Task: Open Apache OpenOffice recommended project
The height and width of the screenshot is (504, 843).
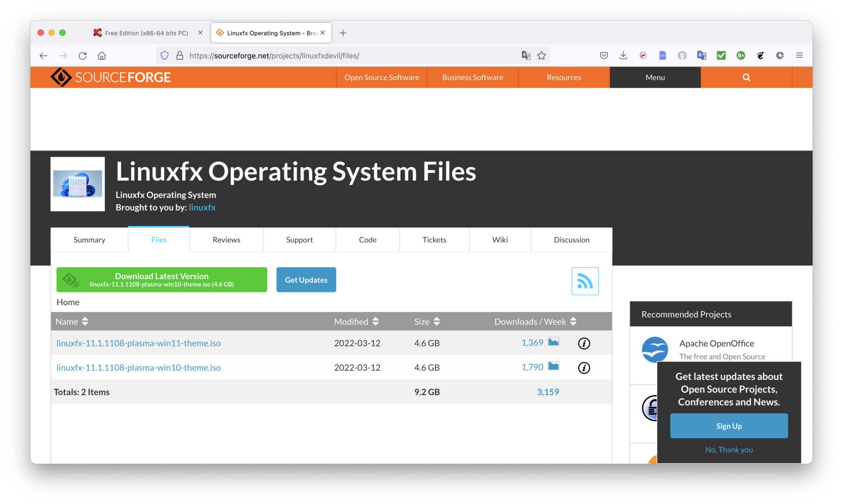Action: click(x=717, y=344)
